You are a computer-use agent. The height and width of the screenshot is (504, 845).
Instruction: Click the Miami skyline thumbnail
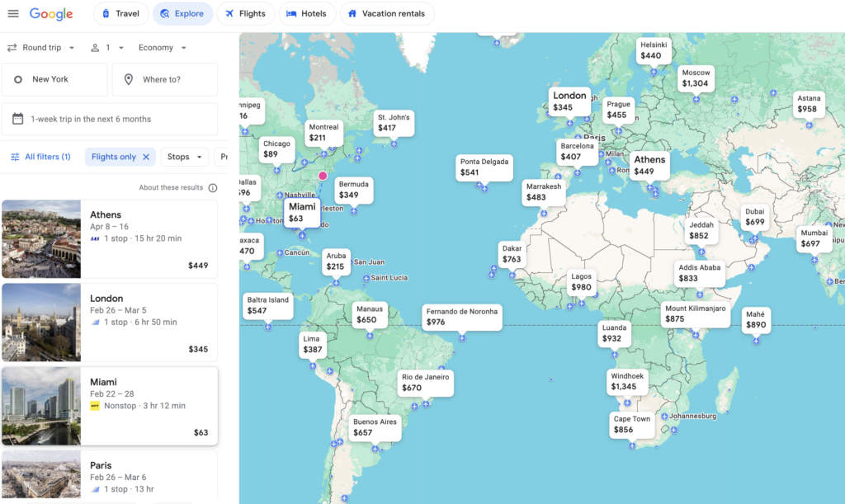pyautogui.click(x=41, y=406)
